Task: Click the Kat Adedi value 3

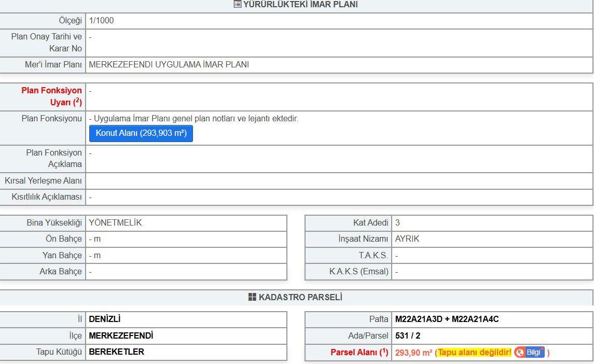Action: pos(397,223)
